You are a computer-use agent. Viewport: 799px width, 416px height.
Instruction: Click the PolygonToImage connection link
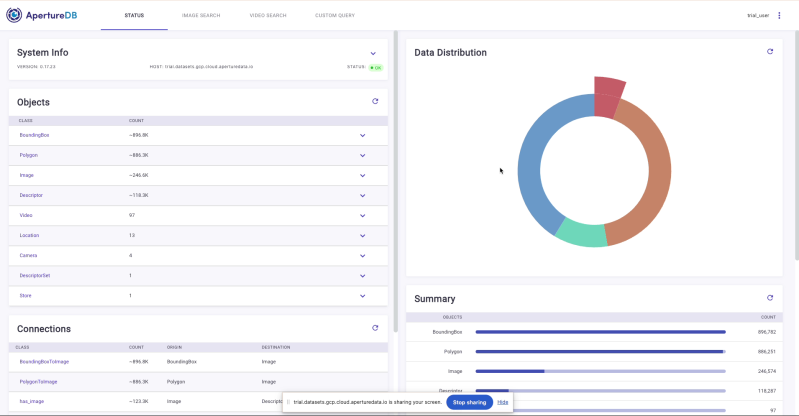(38, 381)
